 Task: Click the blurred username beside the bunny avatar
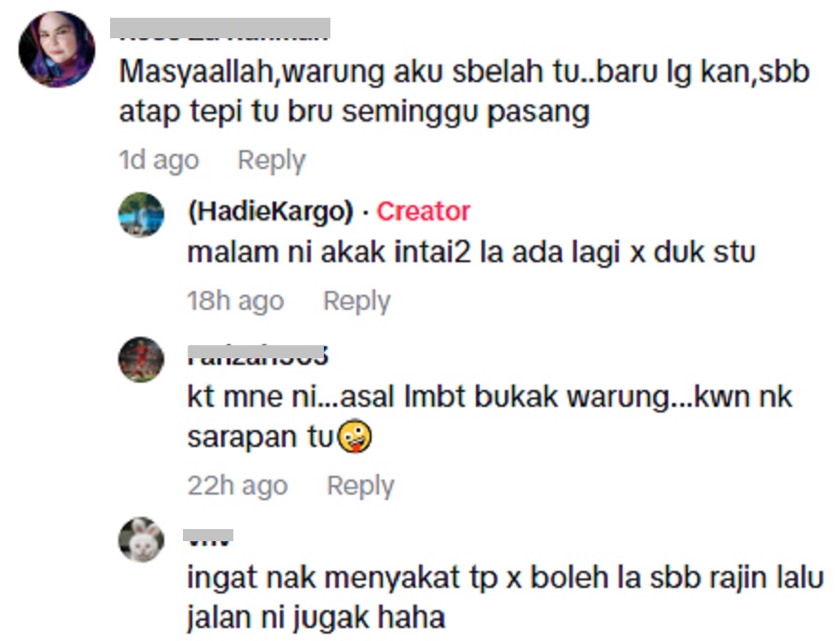click(208, 536)
